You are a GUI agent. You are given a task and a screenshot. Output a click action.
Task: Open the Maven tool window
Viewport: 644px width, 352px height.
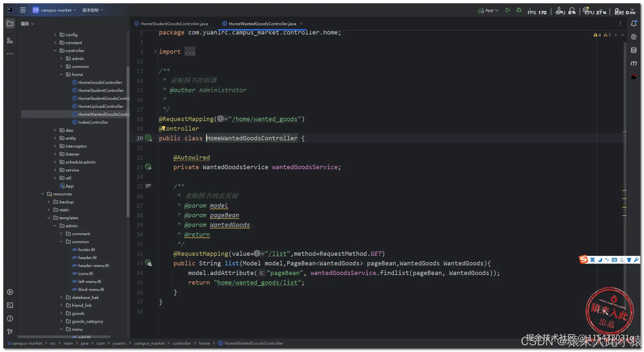(634, 63)
